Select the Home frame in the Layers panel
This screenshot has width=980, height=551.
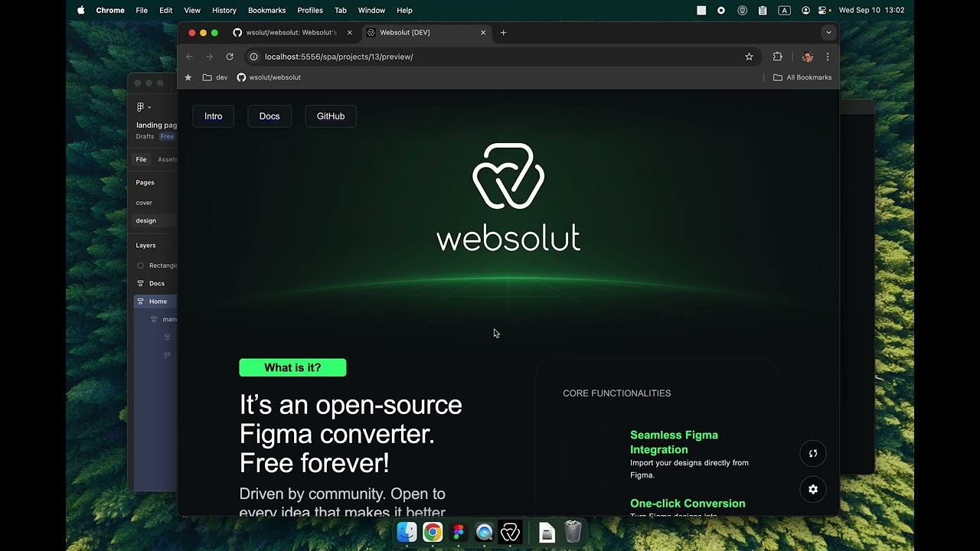pos(156,301)
